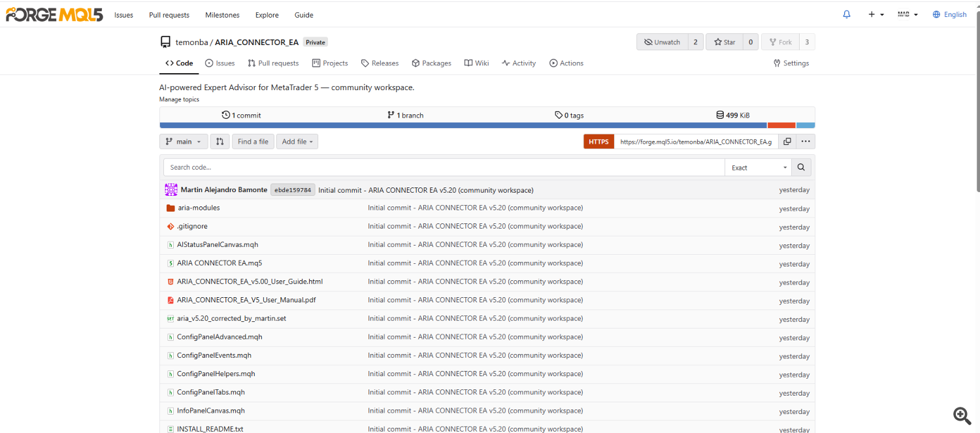Open the .gitignore file

[x=192, y=226]
